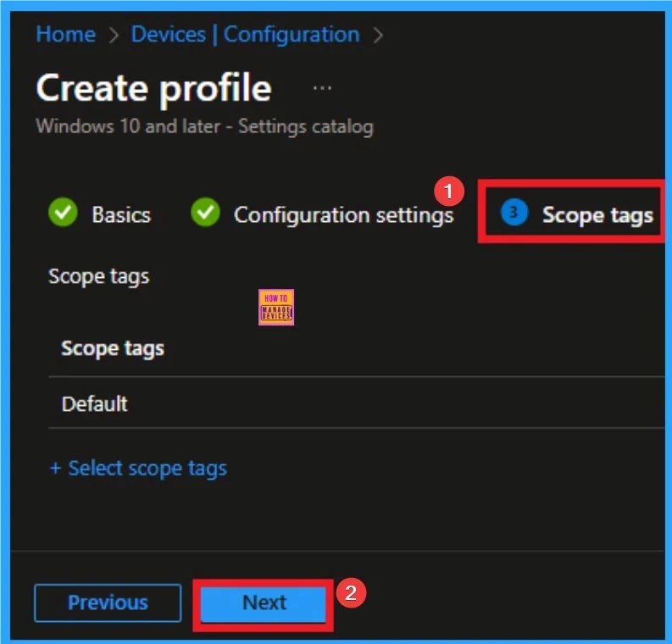The height and width of the screenshot is (644, 672).
Task: Select the Default scope tag row
Action: [x=95, y=403]
